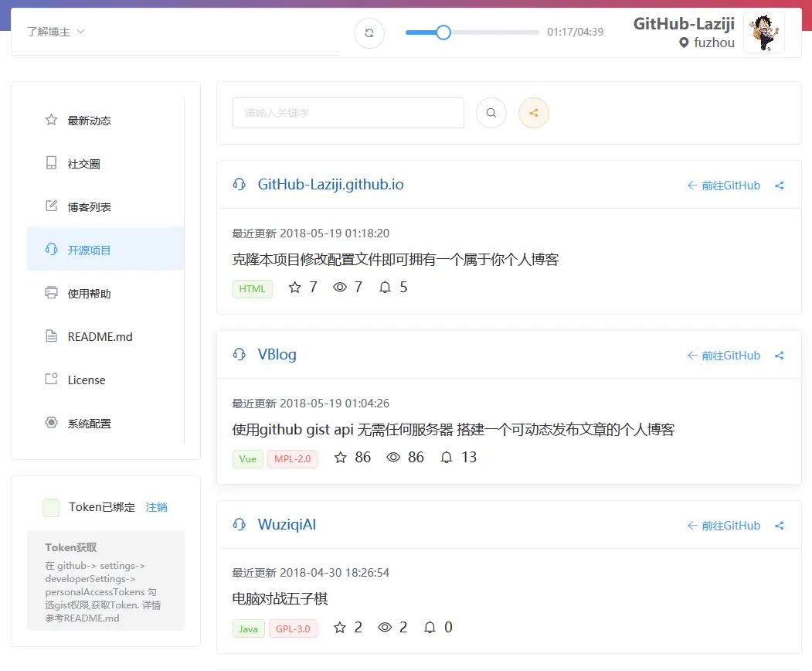Click star icon on VBlog card
Image resolution: width=812 pixels, height=671 pixels.
(x=340, y=457)
